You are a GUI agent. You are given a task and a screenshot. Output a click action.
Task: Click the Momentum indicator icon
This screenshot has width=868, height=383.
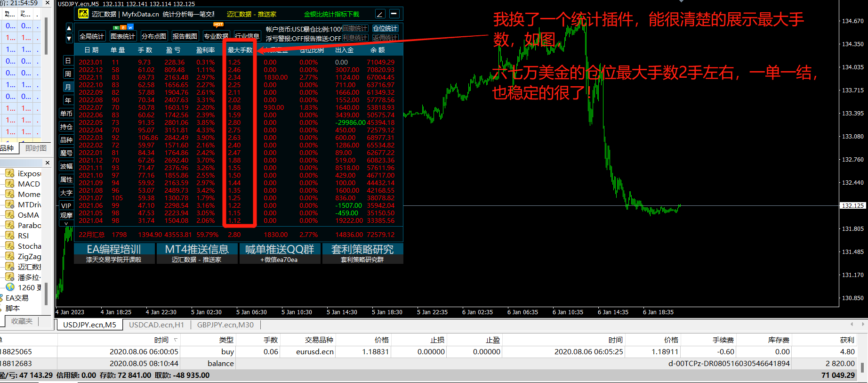click(10, 194)
